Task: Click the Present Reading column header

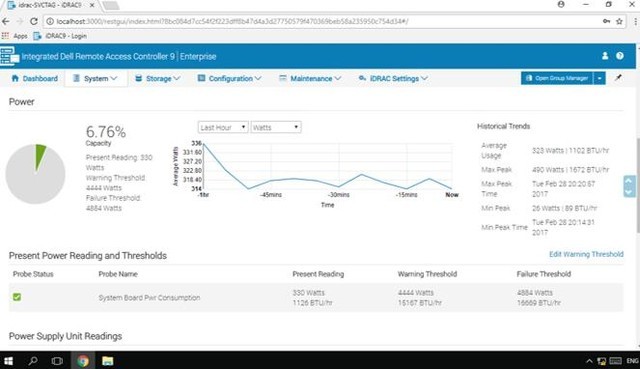Action: coord(318,274)
